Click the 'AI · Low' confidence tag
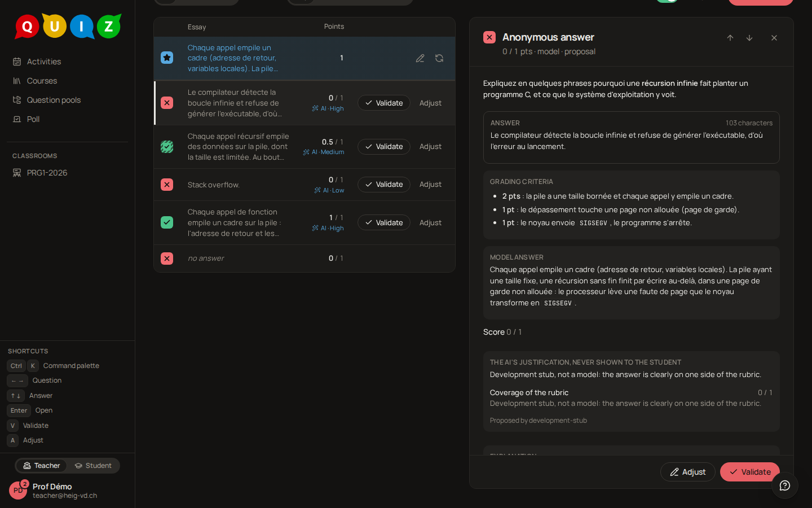 pos(329,190)
